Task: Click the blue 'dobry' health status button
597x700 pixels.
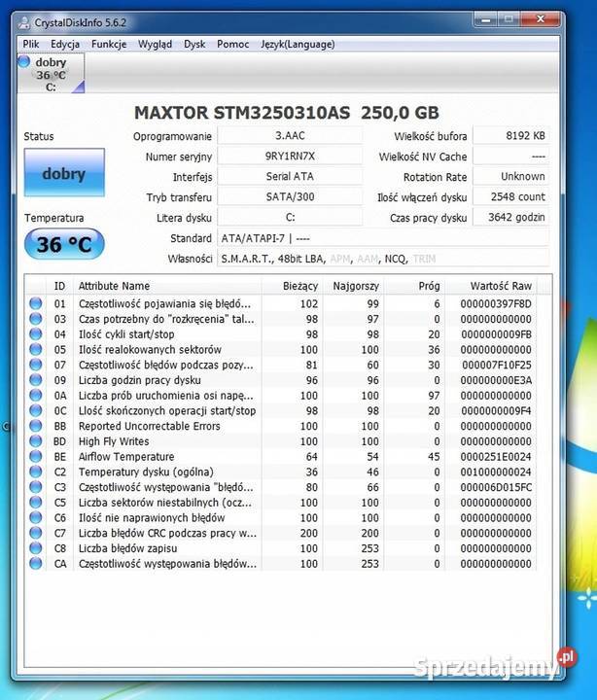Action: [64, 174]
